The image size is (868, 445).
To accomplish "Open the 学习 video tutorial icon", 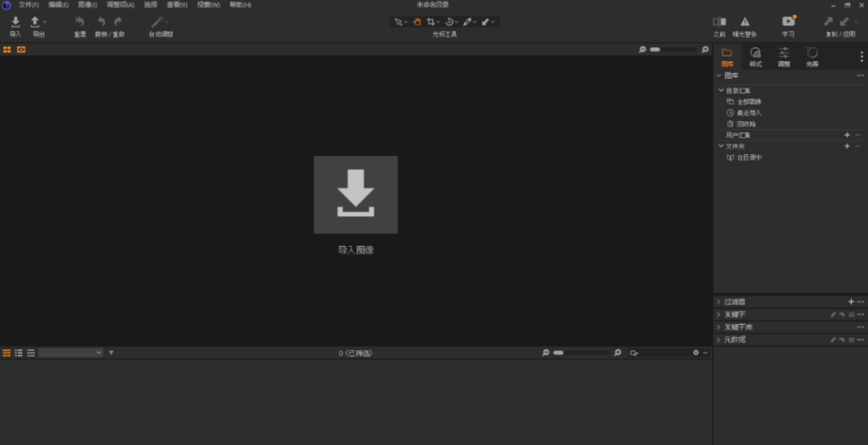I will coord(788,22).
